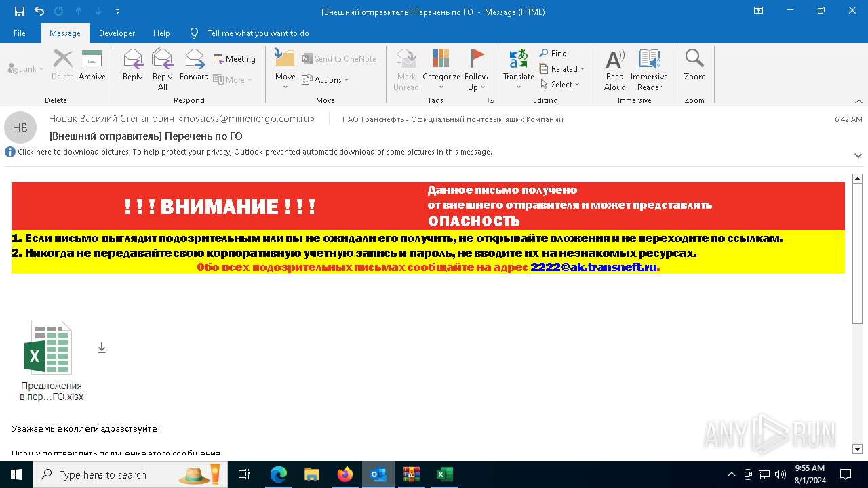Expand the Select dropdown

[x=560, y=84]
